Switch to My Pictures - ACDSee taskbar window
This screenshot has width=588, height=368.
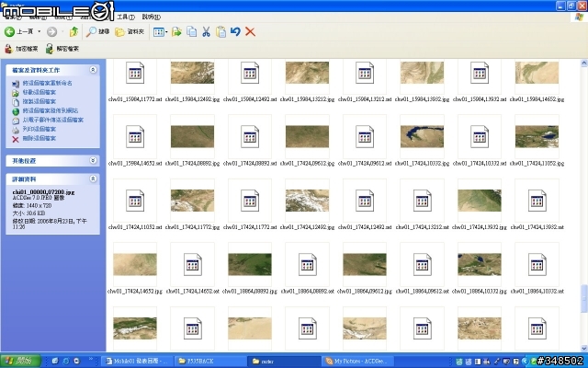click(x=357, y=362)
